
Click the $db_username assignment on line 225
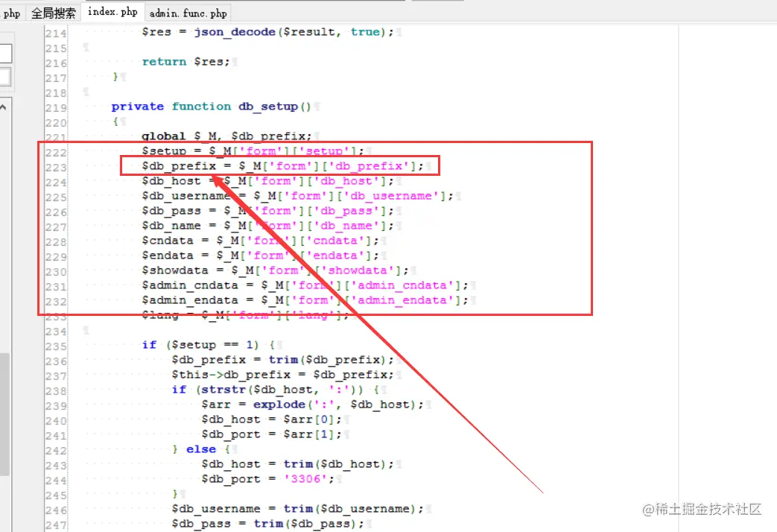click(297, 196)
